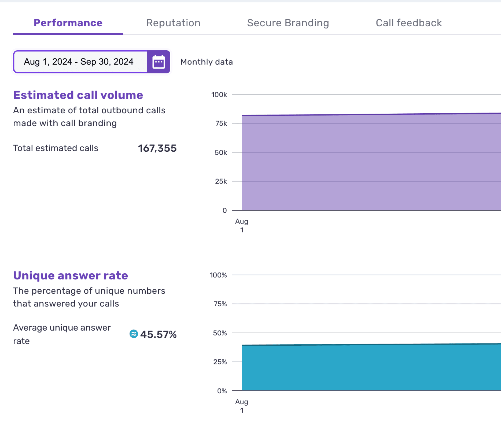Open the Secure Branding tab
Viewport: 501px width, 448px height.
[x=288, y=23]
